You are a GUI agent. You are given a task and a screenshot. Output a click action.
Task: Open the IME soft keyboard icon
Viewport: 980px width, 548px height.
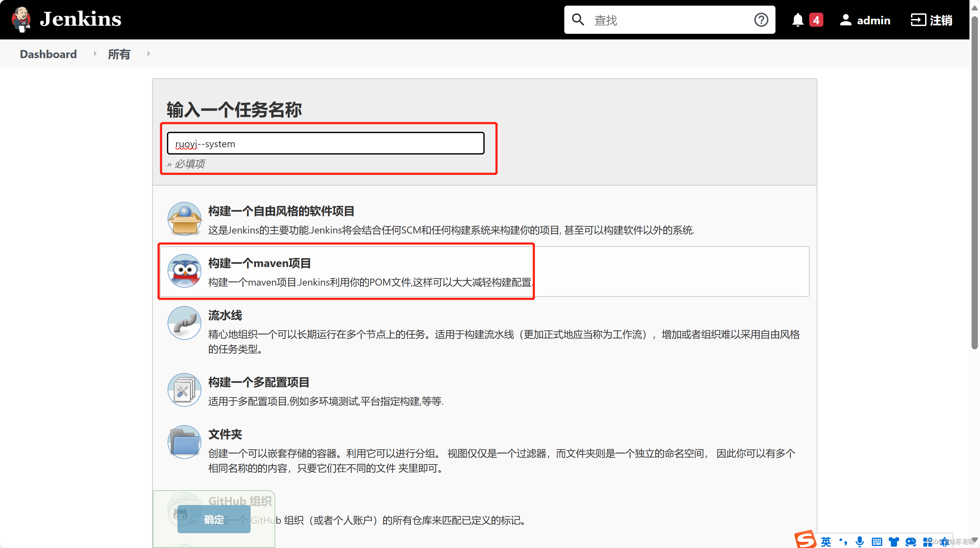(877, 542)
